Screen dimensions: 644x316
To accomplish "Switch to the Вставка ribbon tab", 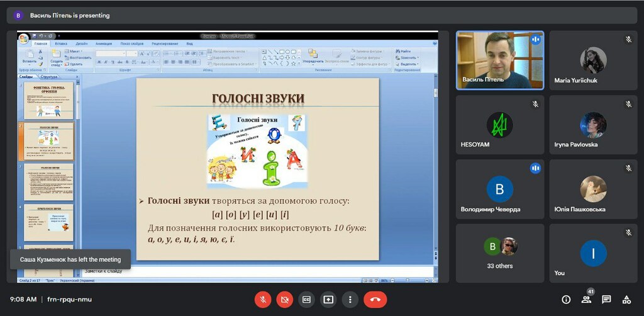I will [x=61, y=43].
